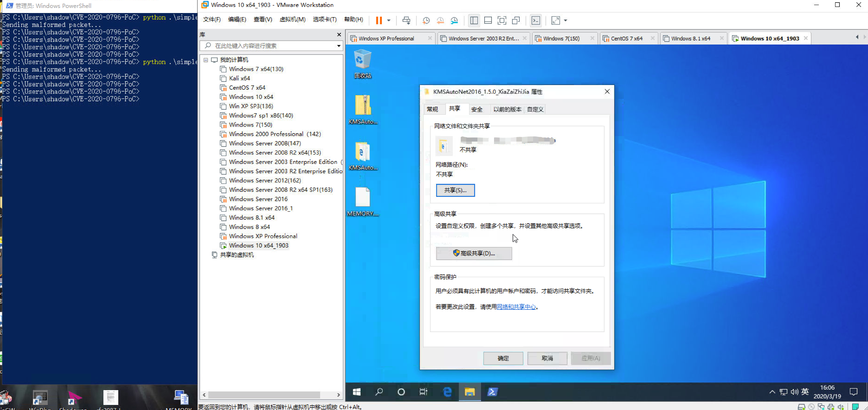The image size is (868, 410).
Task: Switch to the 安全 tab in properties dialog
Action: coord(477,109)
